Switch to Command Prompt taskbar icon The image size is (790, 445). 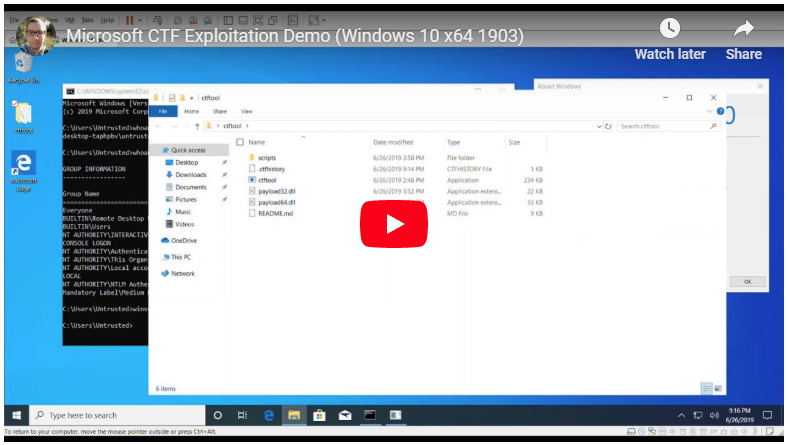[x=370, y=415]
